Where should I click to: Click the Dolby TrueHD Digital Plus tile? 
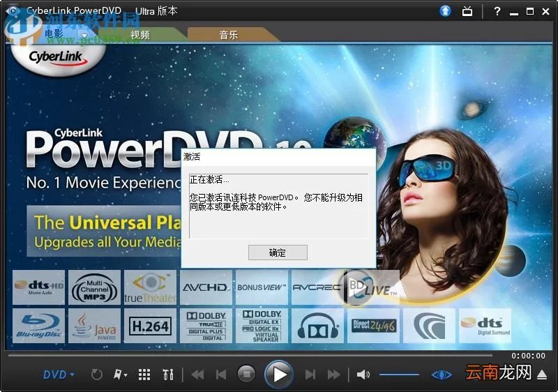pos(206,326)
